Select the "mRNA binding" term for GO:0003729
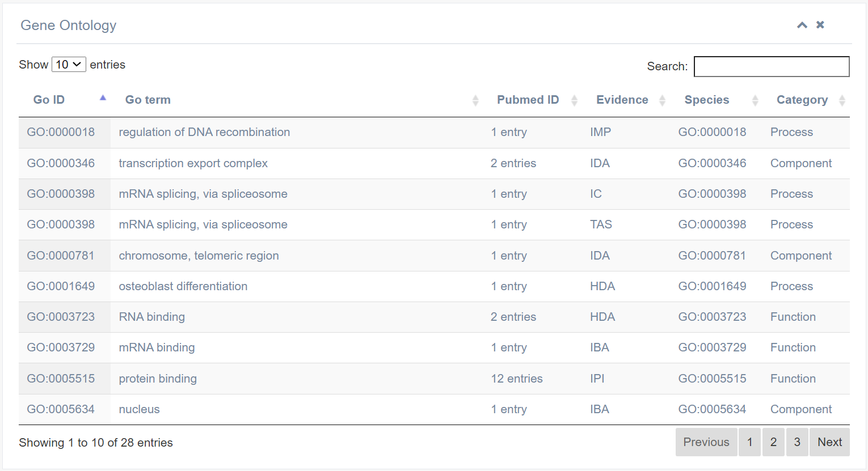This screenshot has height=471, width=868. coord(157,347)
